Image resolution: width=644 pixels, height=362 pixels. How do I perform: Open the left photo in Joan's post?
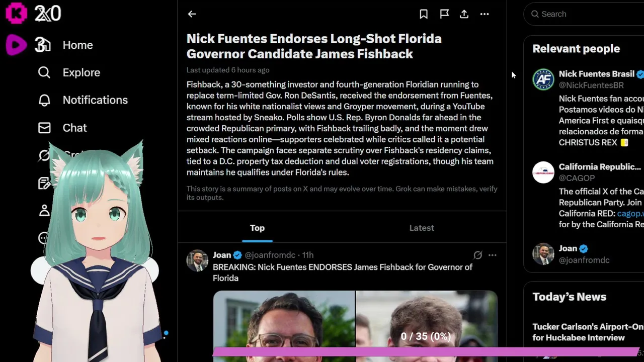click(284, 326)
